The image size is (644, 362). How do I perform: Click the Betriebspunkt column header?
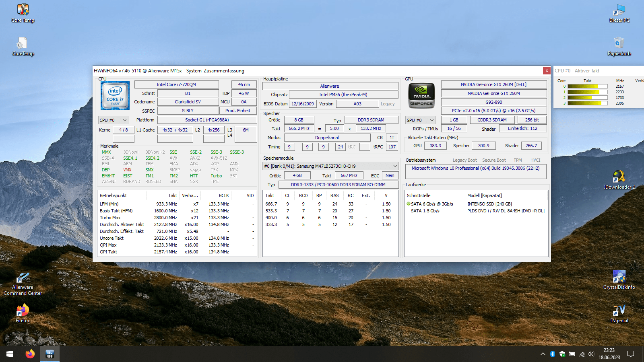[x=122, y=195]
